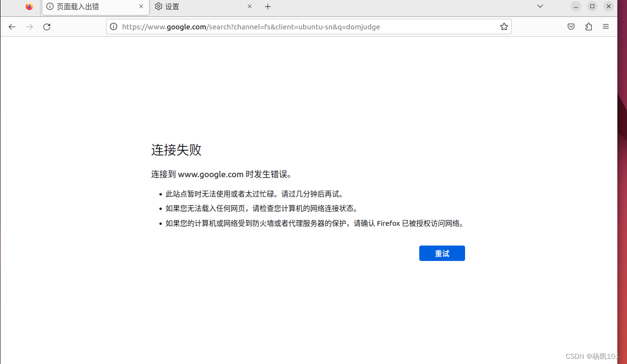Open the Pocket save icon

(571, 27)
